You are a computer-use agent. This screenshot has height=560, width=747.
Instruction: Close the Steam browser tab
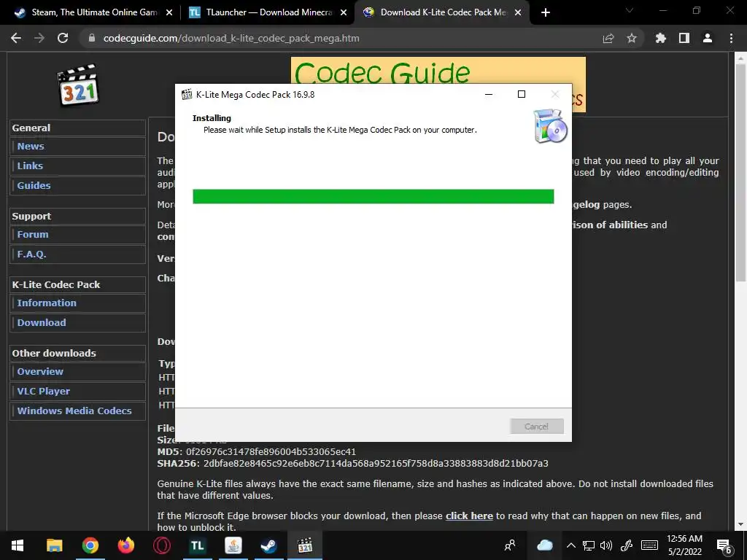coord(169,12)
